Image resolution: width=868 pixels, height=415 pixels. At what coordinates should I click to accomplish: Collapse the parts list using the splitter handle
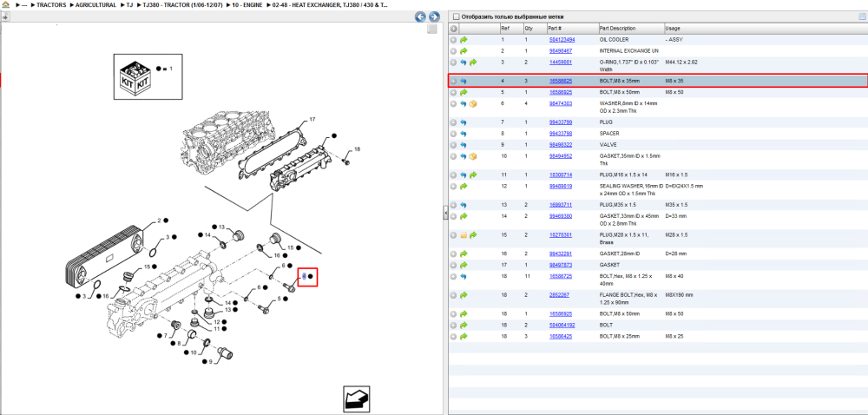[445, 213]
